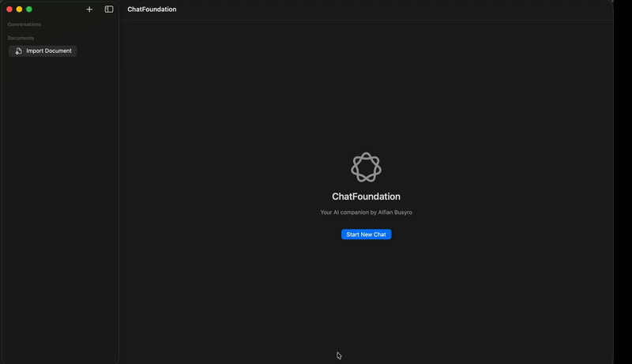This screenshot has width=632, height=364.
Task: Click the Import Document button
Action: (x=43, y=51)
